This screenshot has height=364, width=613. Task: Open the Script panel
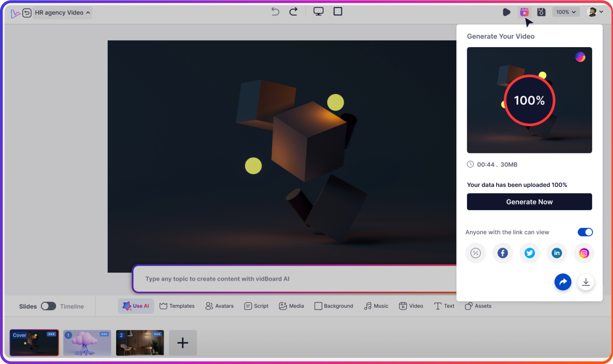(x=248, y=306)
